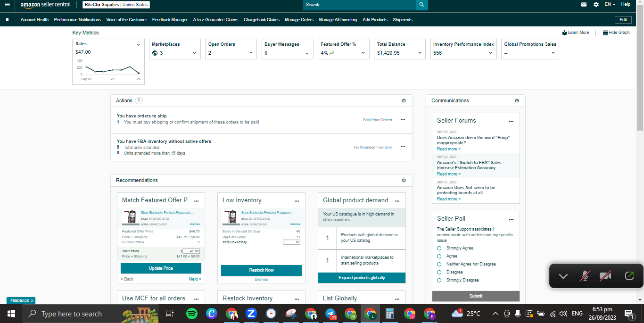The width and height of the screenshot is (644, 323).
Task: Open Zoom from the taskbar
Action: coord(251,314)
